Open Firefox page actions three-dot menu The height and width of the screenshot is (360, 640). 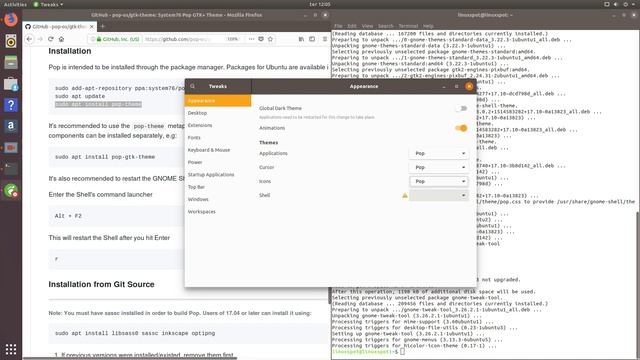pos(251,39)
